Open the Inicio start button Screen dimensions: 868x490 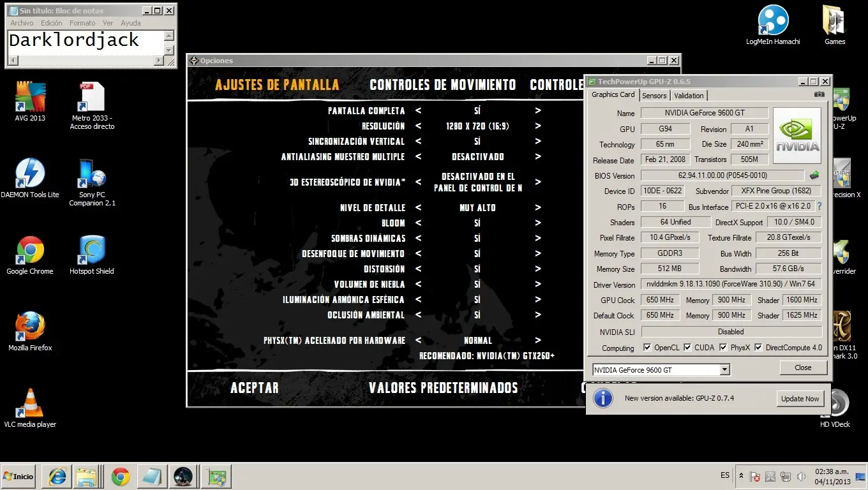(x=19, y=477)
